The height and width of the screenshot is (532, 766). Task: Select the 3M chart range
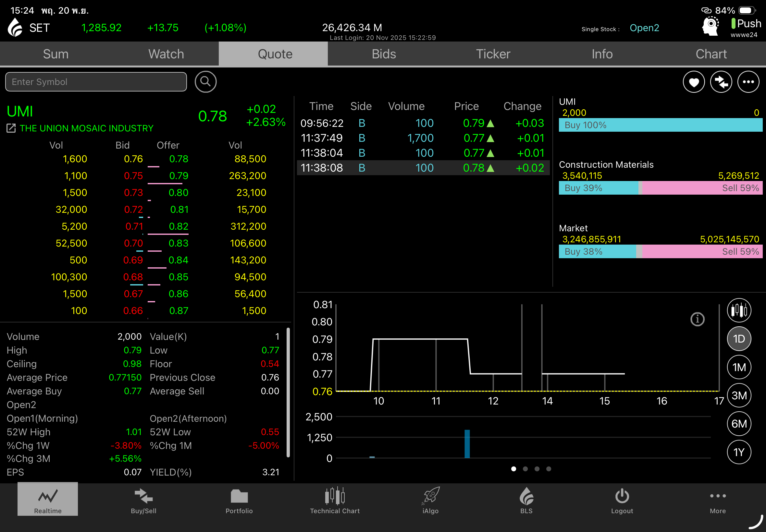tap(739, 396)
